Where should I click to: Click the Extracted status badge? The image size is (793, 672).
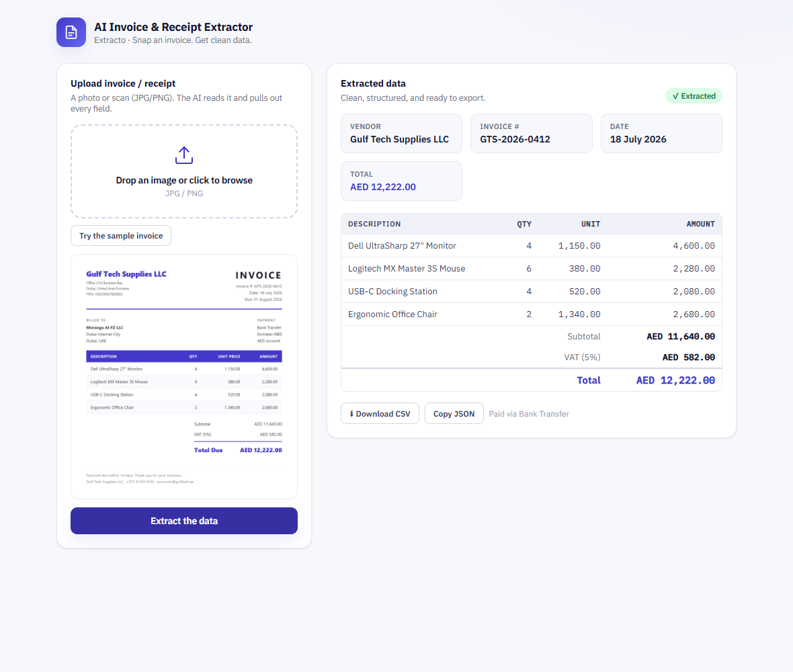pos(694,96)
